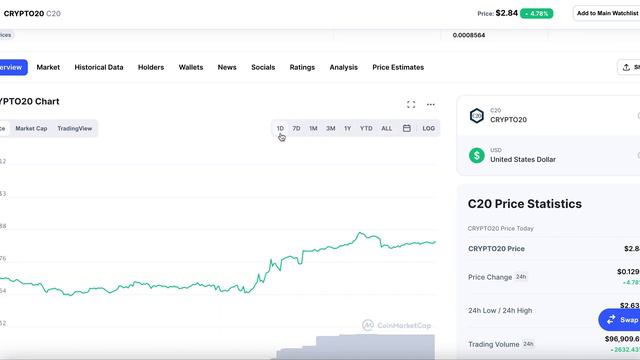The width and height of the screenshot is (640, 360).
Task: Click the CRYPTO20 currency converter row
Action: [x=548, y=116]
